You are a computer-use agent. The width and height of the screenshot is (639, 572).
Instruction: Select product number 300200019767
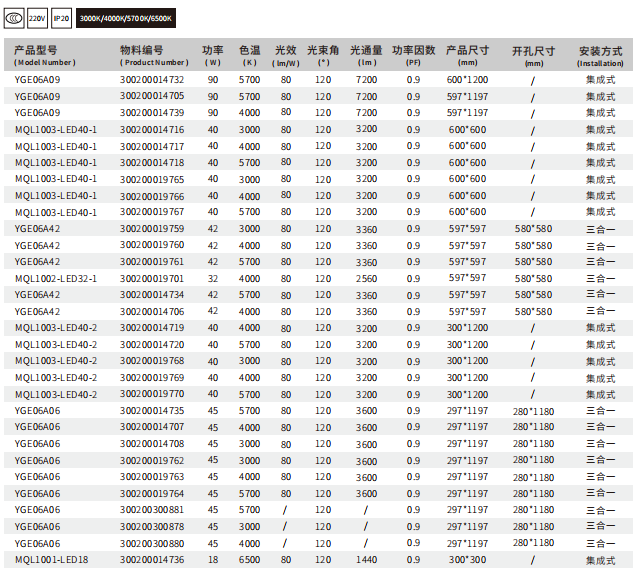(x=152, y=212)
